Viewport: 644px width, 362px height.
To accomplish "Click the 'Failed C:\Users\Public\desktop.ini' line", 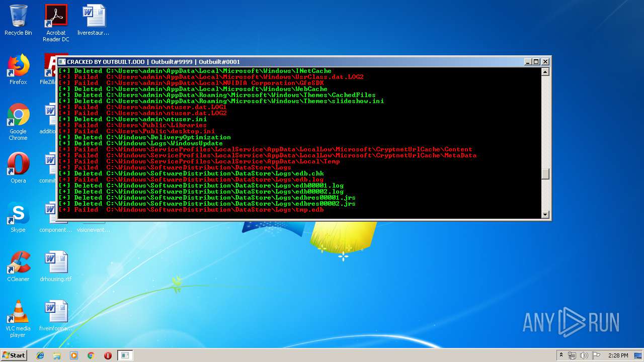I will pyautogui.click(x=136, y=131).
